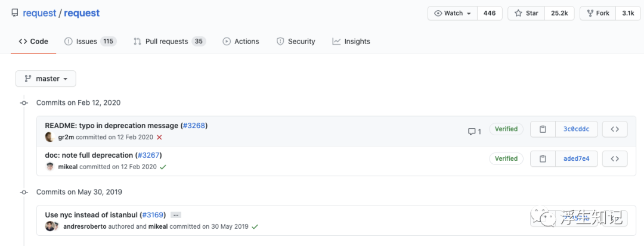Screen dimensions: 644x246
Task: Switch to the Issues tab
Action: tap(90, 41)
